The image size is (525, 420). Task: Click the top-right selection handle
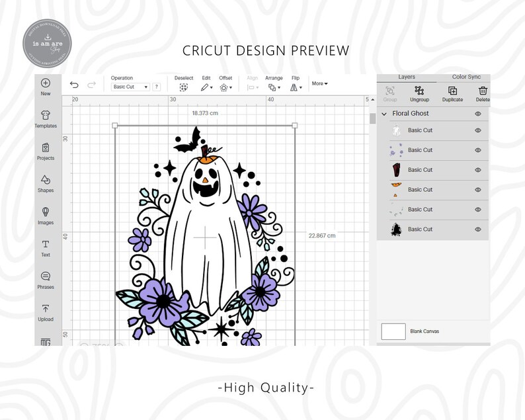point(295,125)
